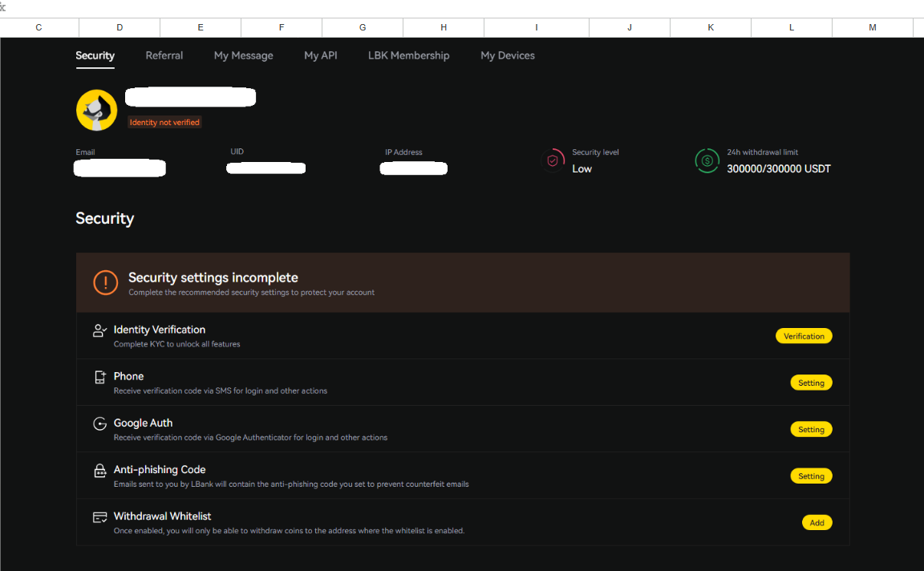The height and width of the screenshot is (571, 924).
Task: Click 'Receive verification code via SMS' description
Action: (221, 391)
